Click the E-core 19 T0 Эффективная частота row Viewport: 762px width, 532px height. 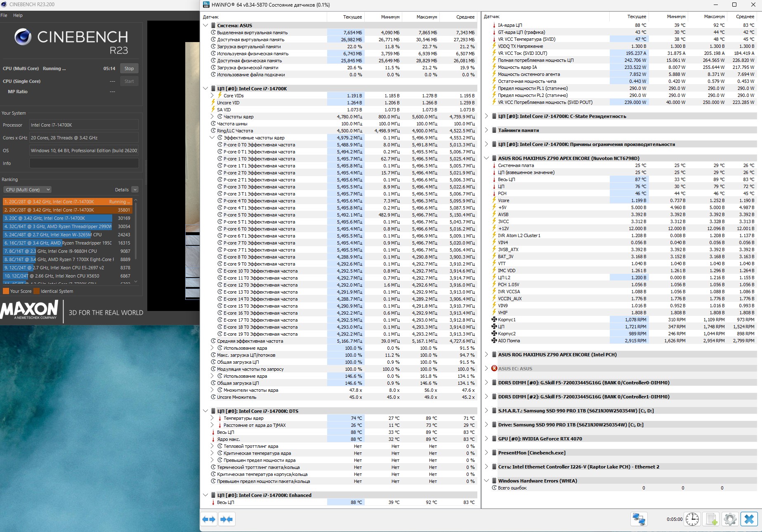[340, 334]
